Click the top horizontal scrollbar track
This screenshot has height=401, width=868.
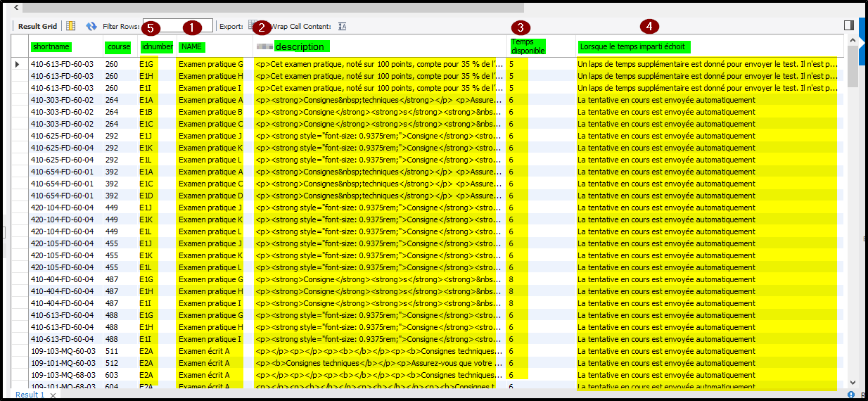(281, 7)
